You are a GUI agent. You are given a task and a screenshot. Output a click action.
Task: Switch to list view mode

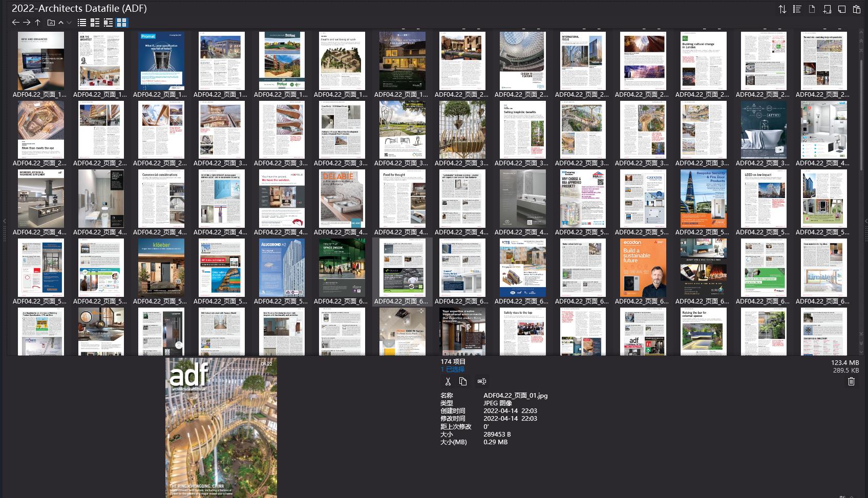click(x=82, y=22)
